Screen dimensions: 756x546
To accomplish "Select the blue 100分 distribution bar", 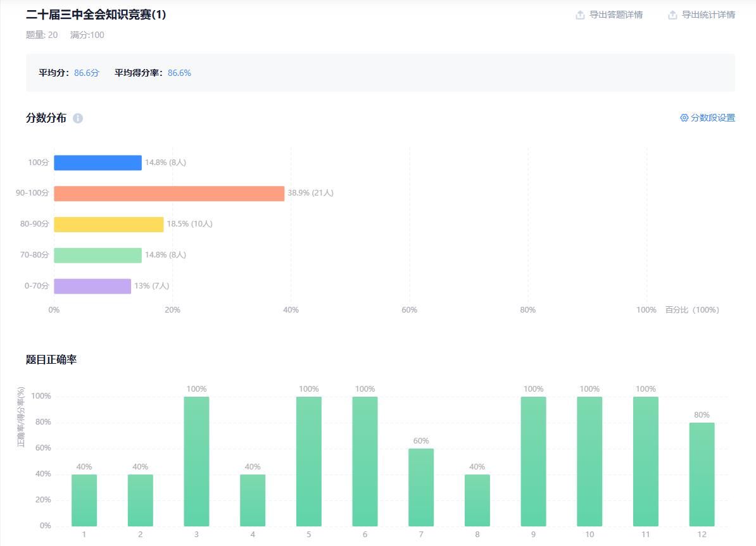I will tap(98, 163).
